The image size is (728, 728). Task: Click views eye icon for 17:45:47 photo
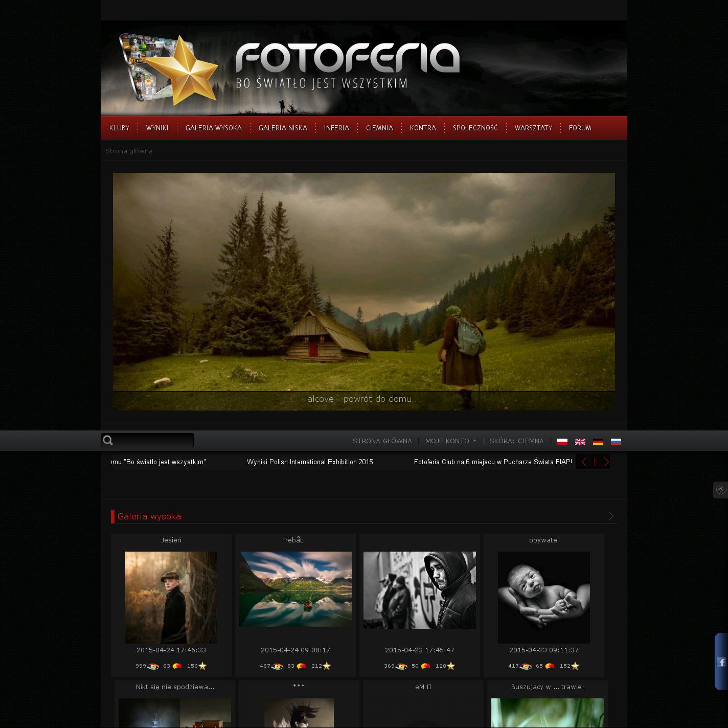[401, 666]
